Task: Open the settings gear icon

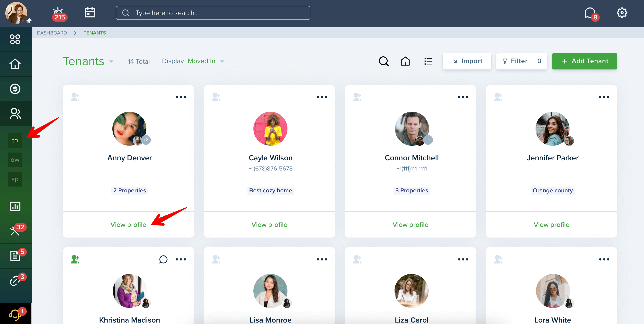Action: tap(622, 12)
